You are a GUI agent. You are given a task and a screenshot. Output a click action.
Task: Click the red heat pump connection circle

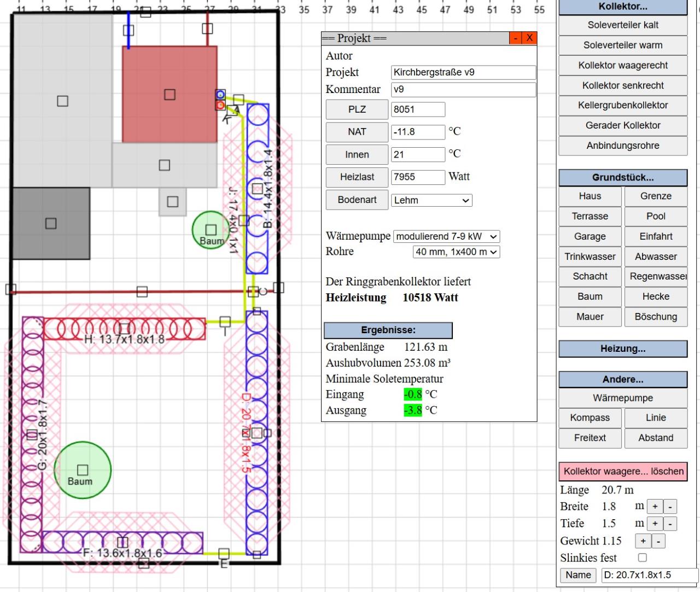[x=220, y=105]
